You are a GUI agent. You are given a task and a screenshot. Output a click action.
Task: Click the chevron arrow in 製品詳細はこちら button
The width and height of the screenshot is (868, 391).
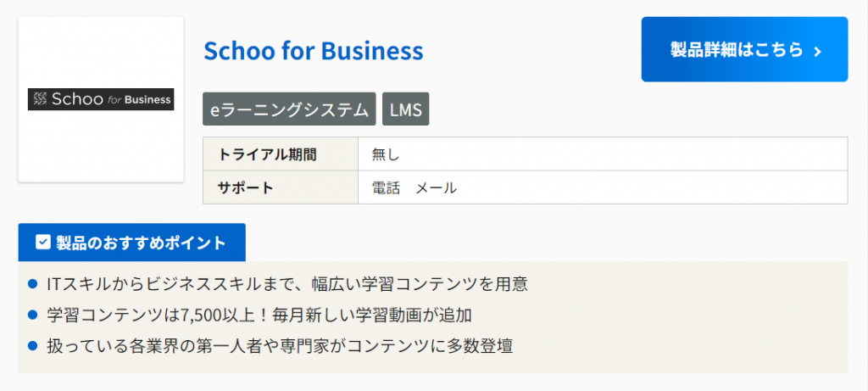coord(817,51)
